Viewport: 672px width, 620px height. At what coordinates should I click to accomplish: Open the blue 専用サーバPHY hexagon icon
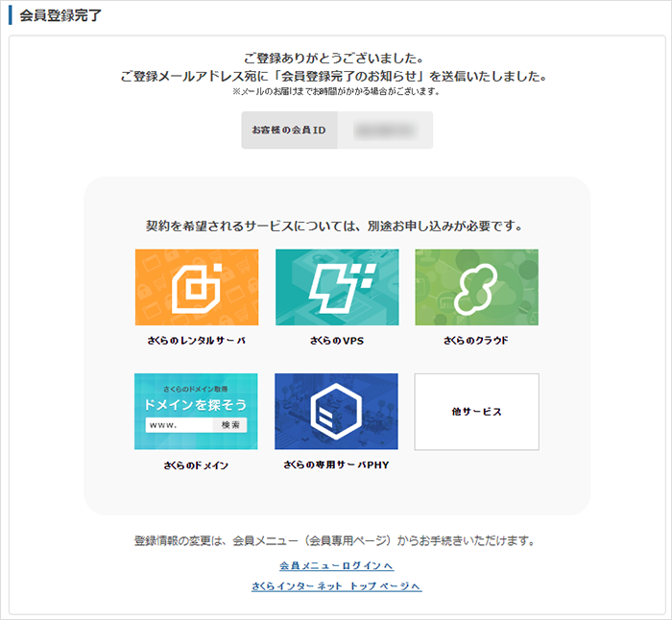336,412
